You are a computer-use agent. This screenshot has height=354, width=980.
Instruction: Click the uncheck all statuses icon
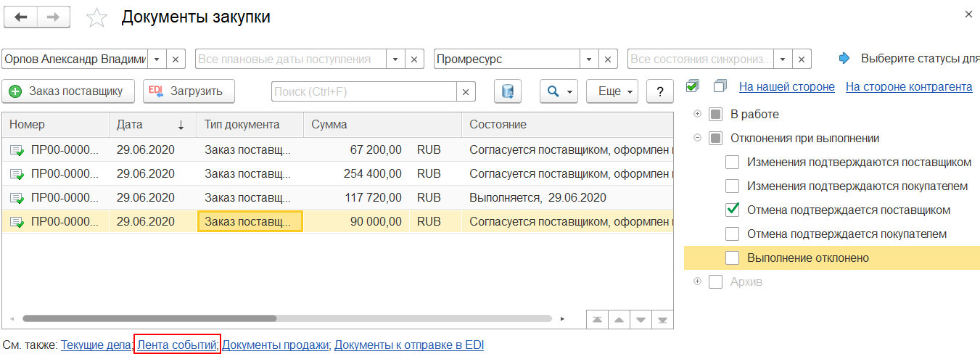[720, 87]
